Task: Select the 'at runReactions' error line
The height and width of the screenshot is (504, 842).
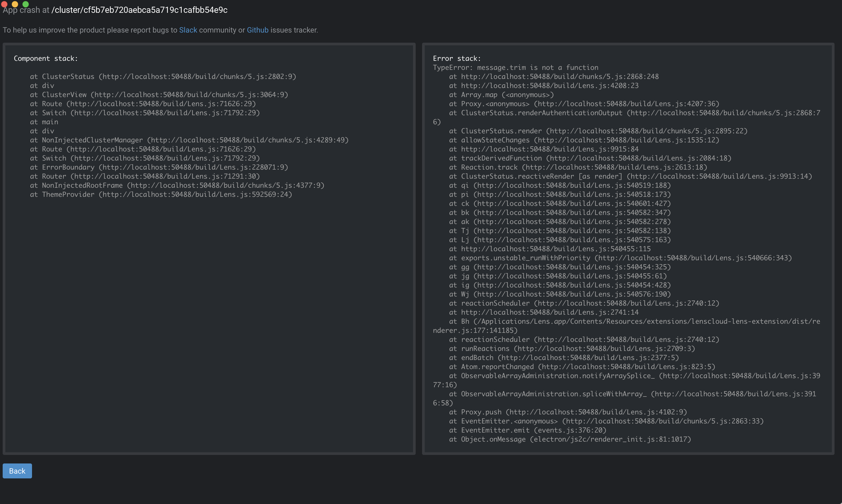Action: click(x=572, y=349)
